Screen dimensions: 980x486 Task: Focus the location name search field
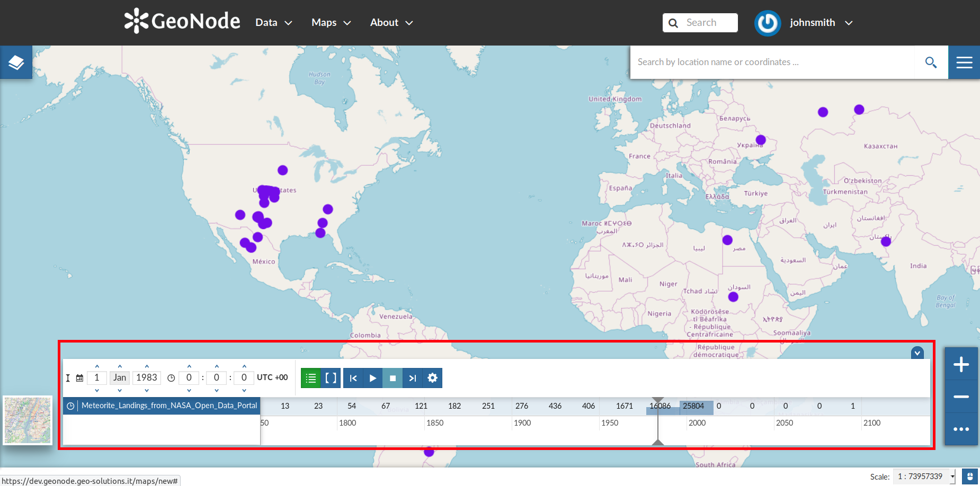pos(772,62)
